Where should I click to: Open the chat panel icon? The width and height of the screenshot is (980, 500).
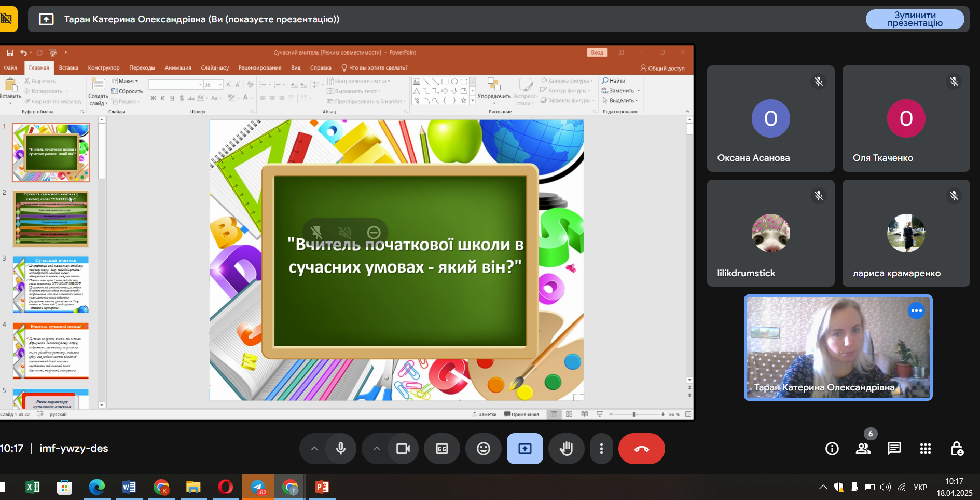coord(894,449)
